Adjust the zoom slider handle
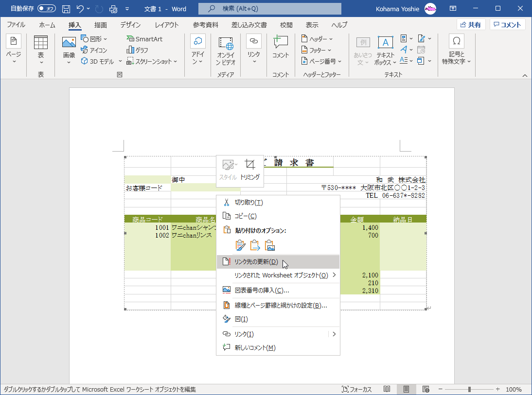The image size is (532, 395). pyautogui.click(x=470, y=389)
